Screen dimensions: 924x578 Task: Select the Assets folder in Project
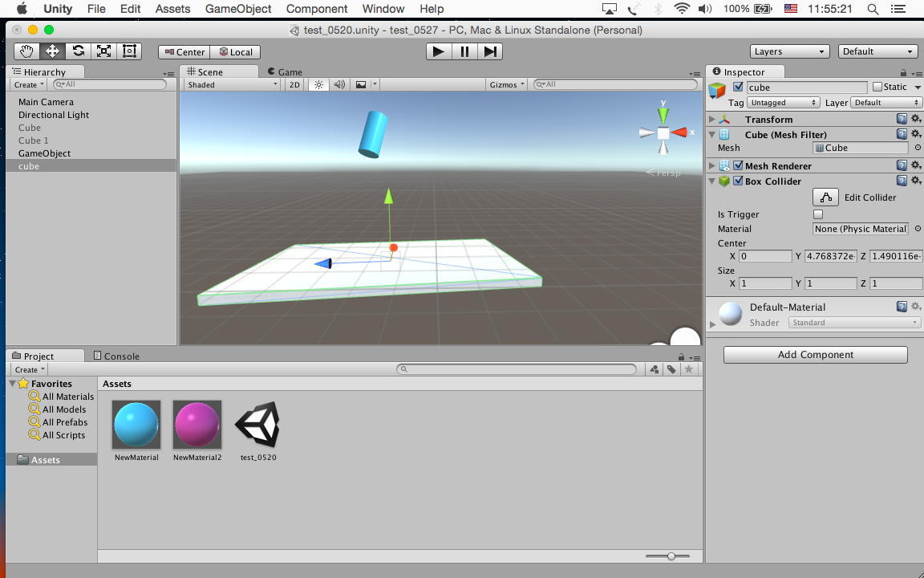coord(46,459)
